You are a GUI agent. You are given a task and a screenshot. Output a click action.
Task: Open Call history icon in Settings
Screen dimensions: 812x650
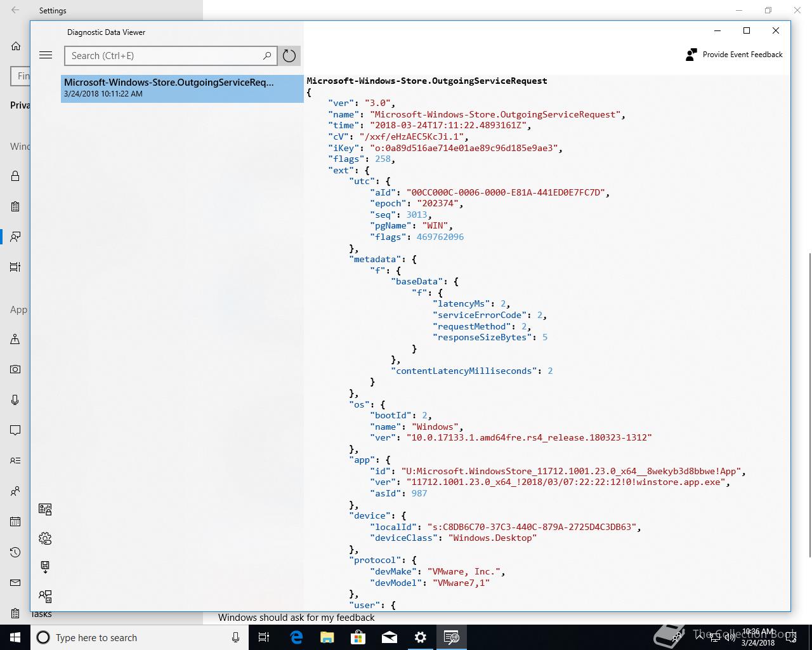coord(15,552)
